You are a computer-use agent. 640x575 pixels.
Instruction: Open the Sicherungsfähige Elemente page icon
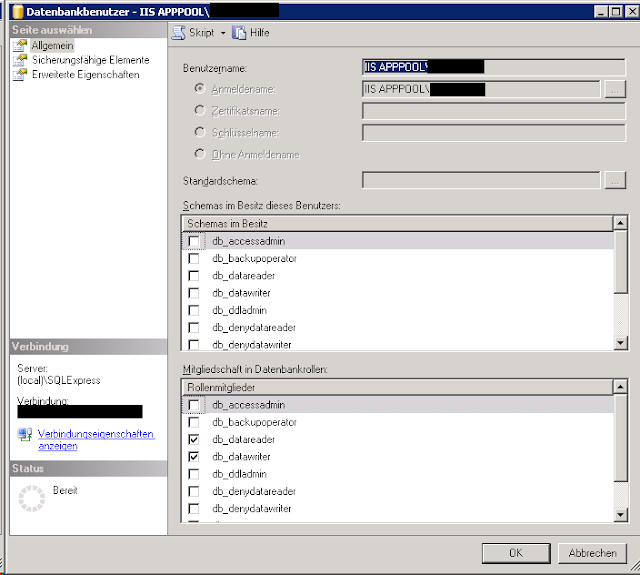tap(20, 60)
